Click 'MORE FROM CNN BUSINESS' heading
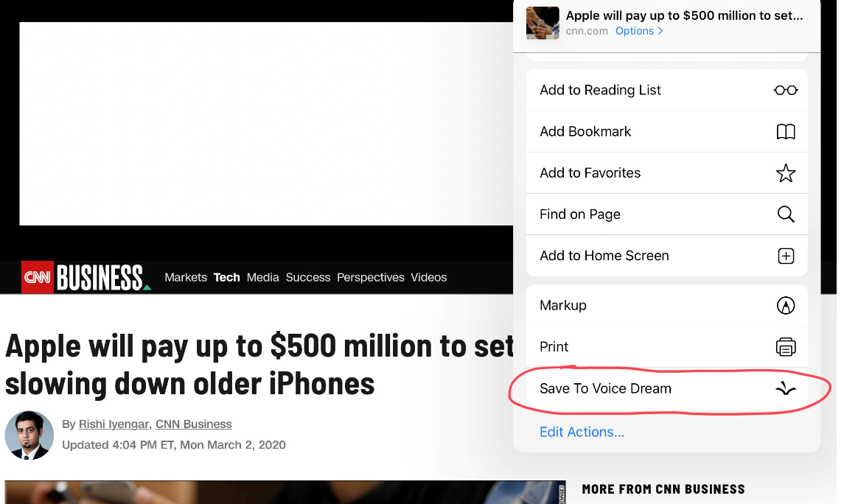The height and width of the screenshot is (504, 844). (663, 489)
